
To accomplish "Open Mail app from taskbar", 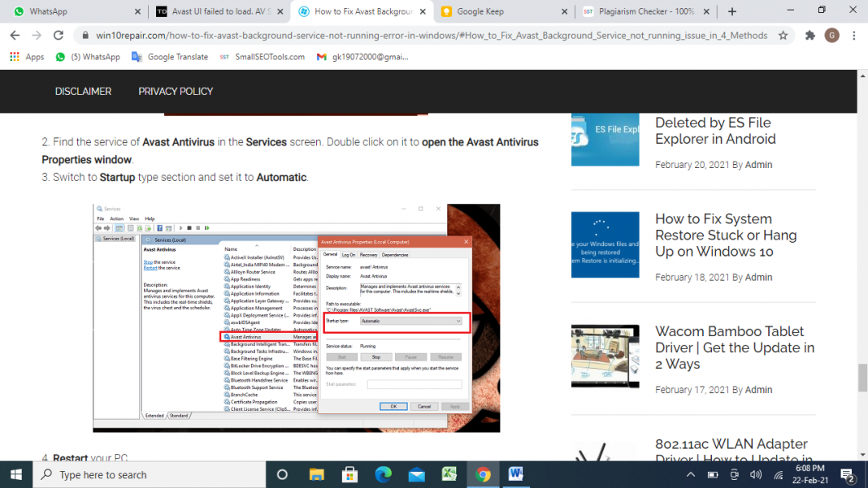I will [416, 475].
